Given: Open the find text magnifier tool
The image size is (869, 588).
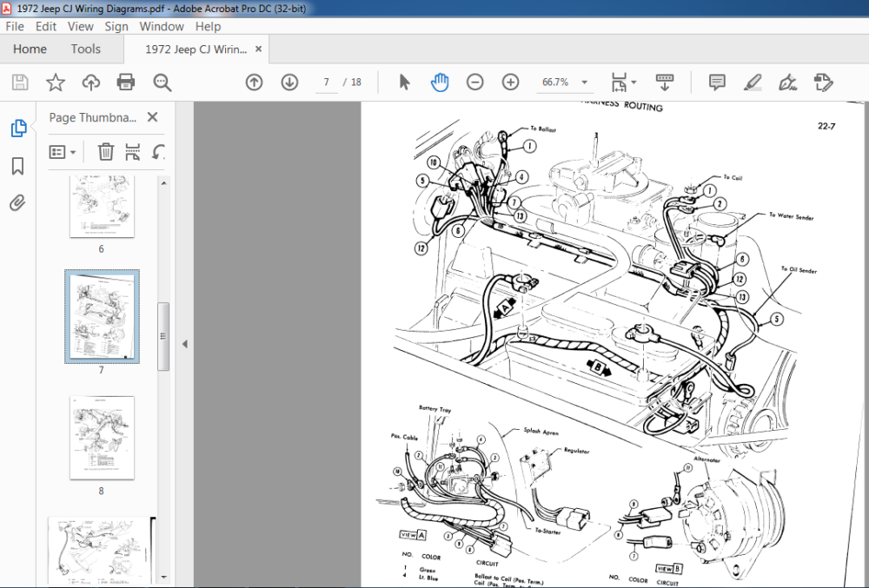Looking at the screenshot, I should (162, 83).
